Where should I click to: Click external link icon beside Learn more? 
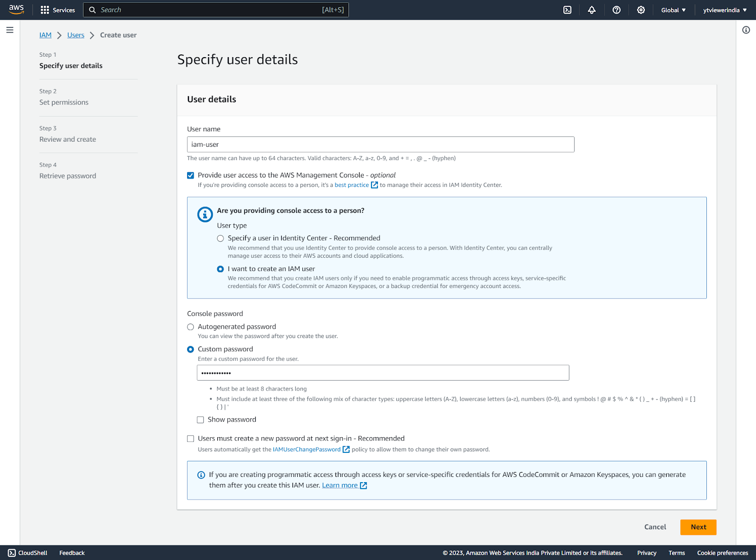pyautogui.click(x=363, y=485)
